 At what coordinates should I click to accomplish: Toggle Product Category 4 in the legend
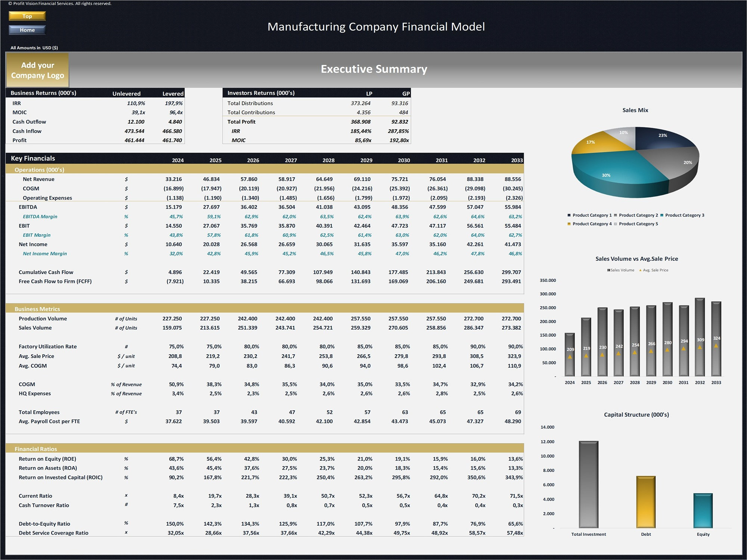[592, 224]
